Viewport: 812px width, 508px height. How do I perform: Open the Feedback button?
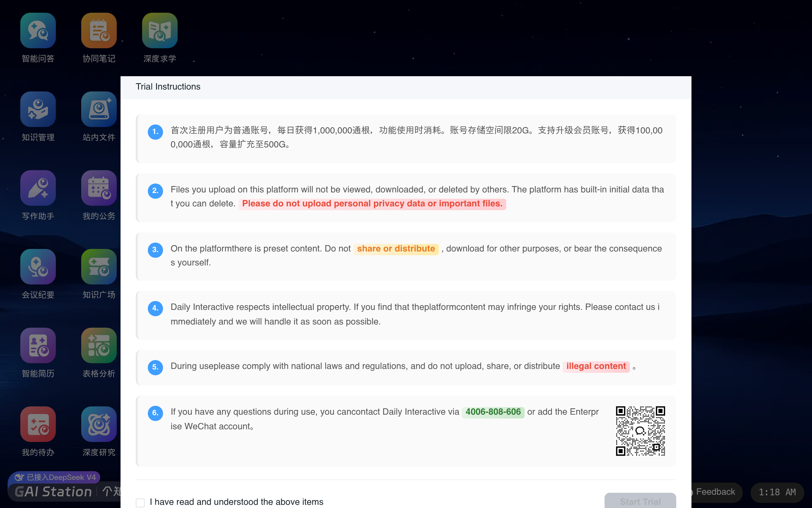coord(715,492)
